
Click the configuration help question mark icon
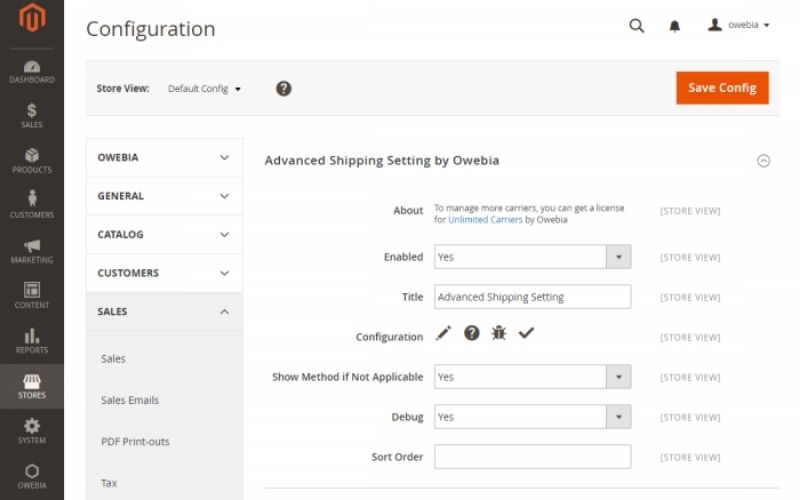point(471,333)
